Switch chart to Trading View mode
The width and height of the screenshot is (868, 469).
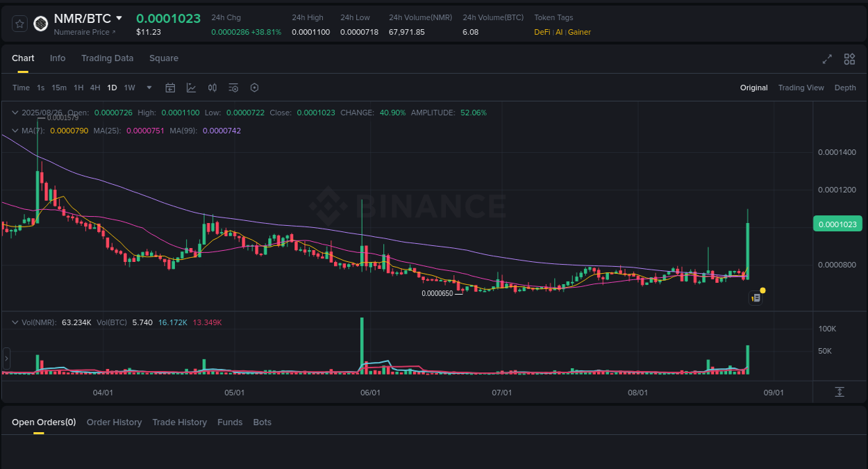[801, 88]
